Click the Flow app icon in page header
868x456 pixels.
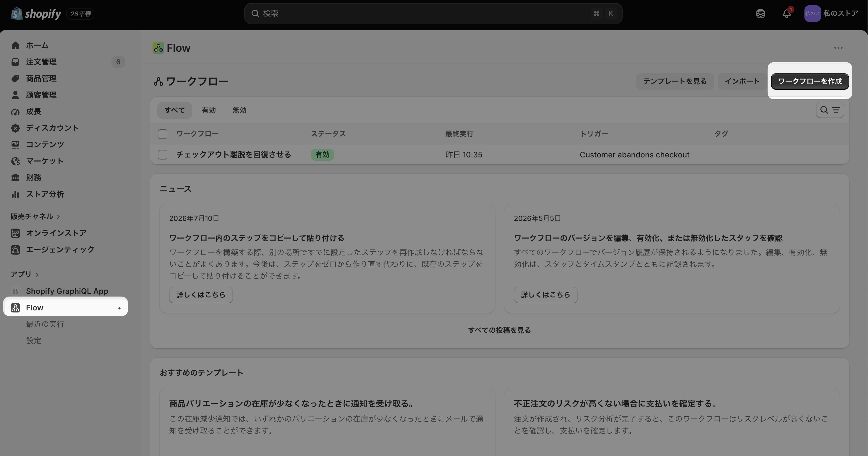coord(158,48)
